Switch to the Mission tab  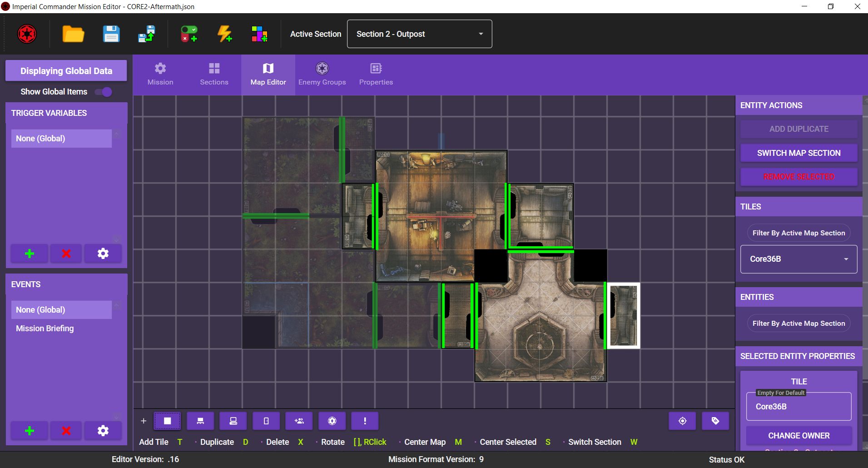tap(160, 75)
